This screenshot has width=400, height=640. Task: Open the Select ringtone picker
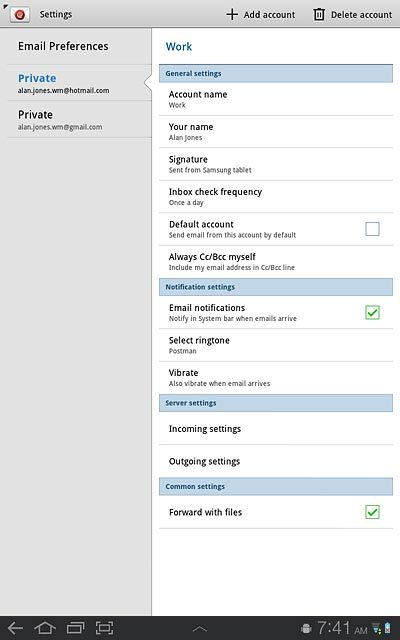coord(276,345)
